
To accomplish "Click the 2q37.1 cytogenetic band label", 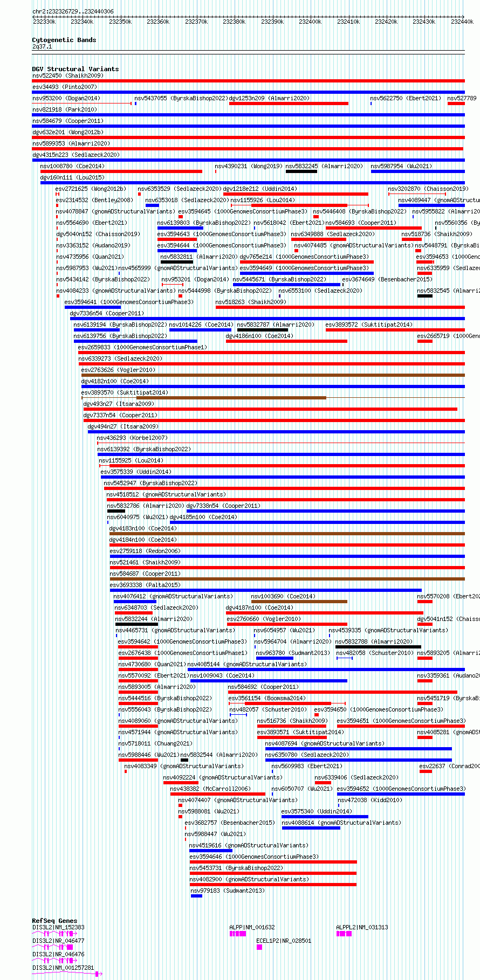I will [42, 46].
